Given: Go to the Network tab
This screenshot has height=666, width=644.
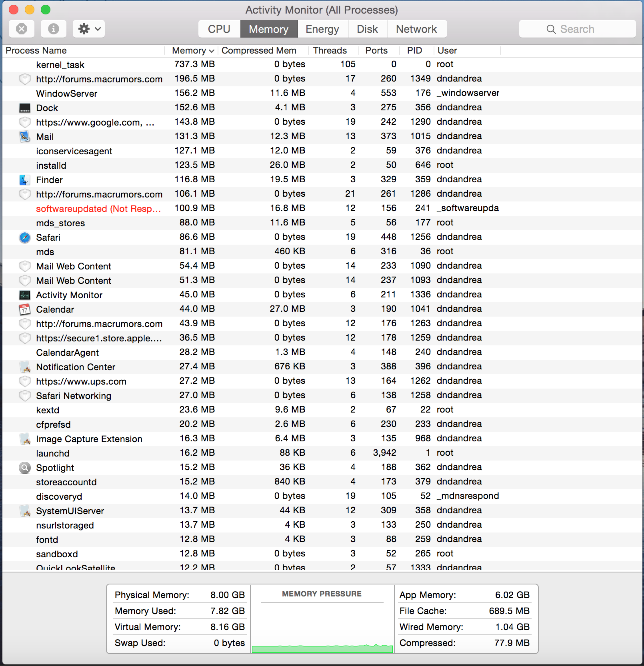Looking at the screenshot, I should [416, 29].
